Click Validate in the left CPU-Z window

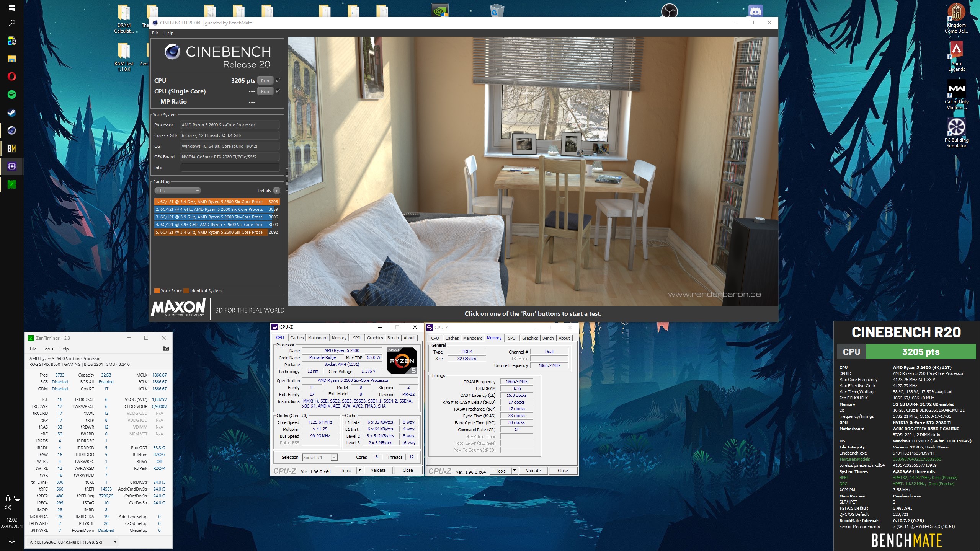(378, 470)
